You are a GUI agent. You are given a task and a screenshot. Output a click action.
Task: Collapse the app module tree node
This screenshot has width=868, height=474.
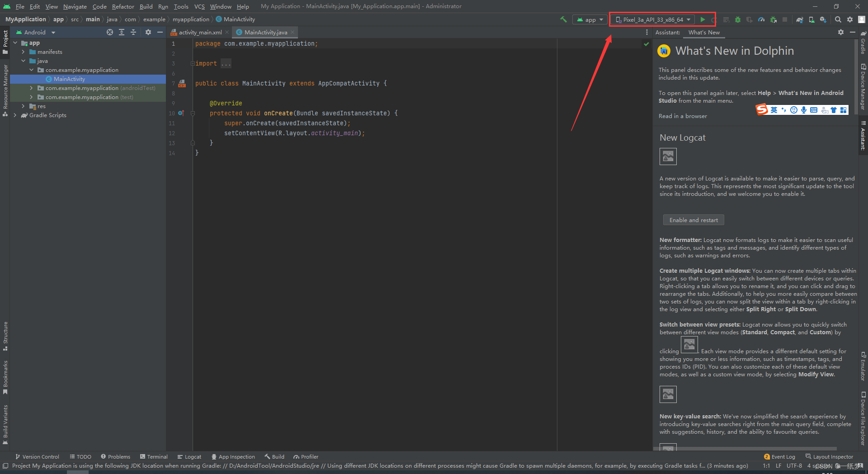coord(15,43)
